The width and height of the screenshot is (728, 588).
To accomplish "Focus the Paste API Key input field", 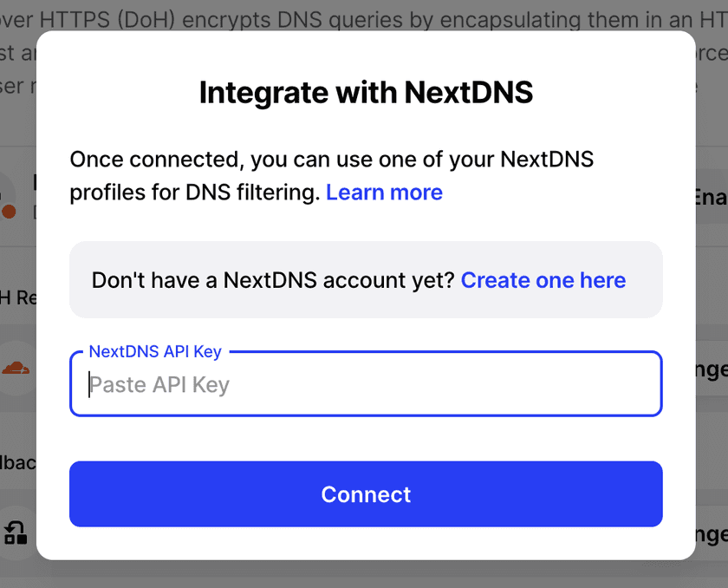I will pos(366,384).
